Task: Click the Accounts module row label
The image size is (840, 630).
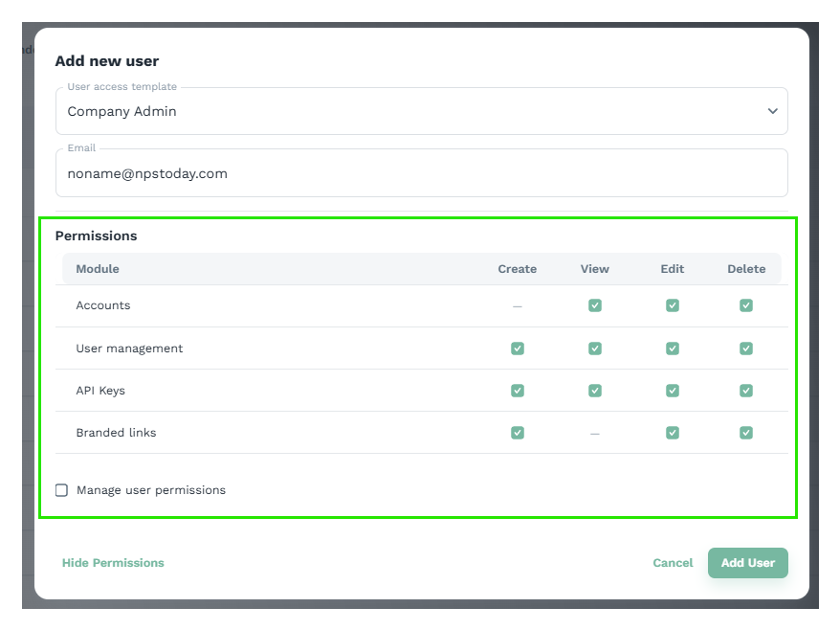Action: click(103, 305)
